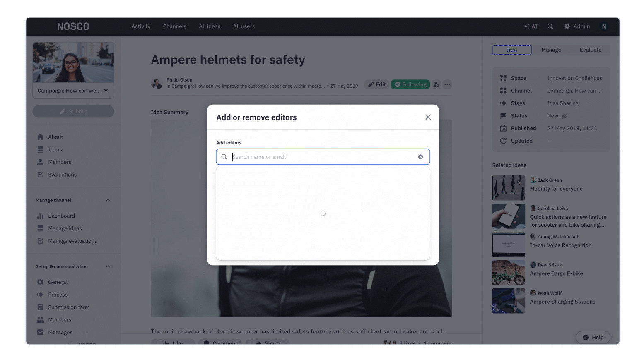
Task: Expand the Campaign channel dropdown
Action: pos(73,91)
